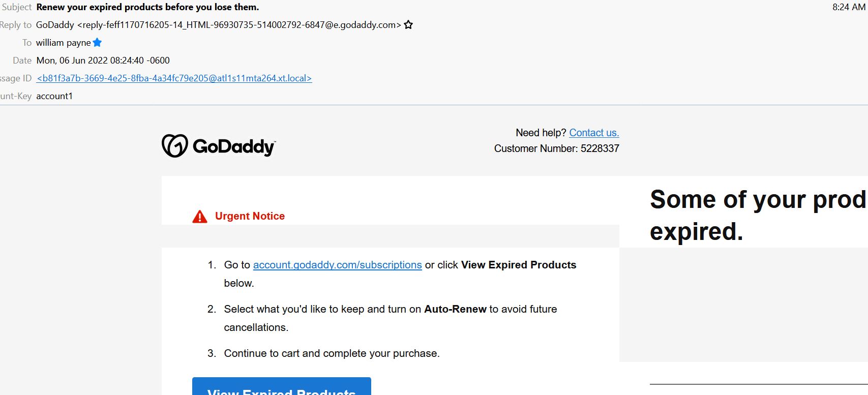
Task: Click the bold Auto-Renew text
Action: pyautogui.click(x=456, y=309)
